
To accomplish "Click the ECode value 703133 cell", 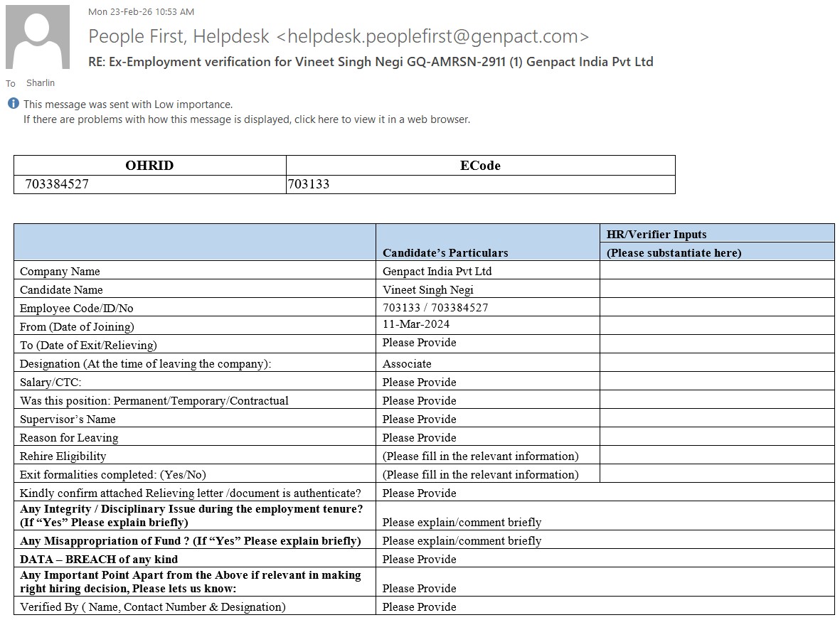I will coord(481,184).
